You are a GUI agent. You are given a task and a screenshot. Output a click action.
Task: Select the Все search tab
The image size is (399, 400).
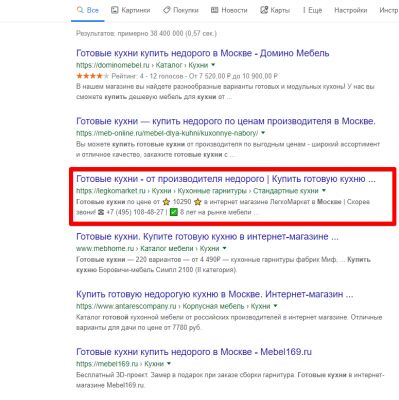tap(88, 10)
